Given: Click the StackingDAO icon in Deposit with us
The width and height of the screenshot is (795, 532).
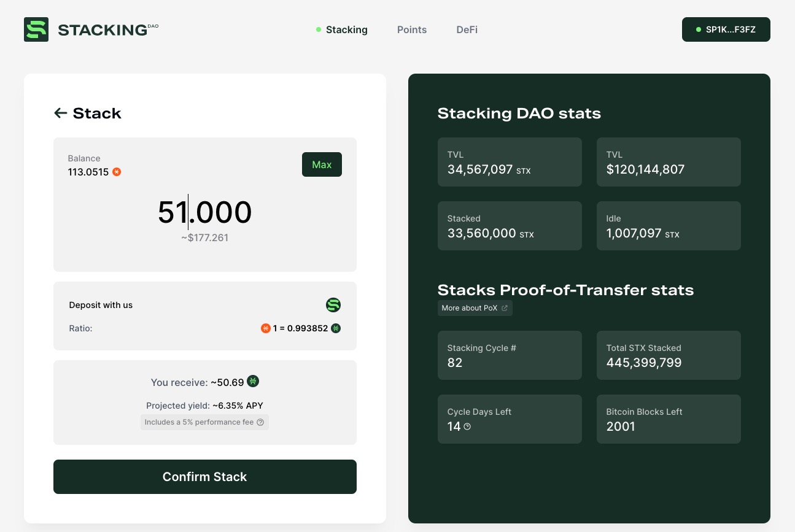Looking at the screenshot, I should pos(333,305).
